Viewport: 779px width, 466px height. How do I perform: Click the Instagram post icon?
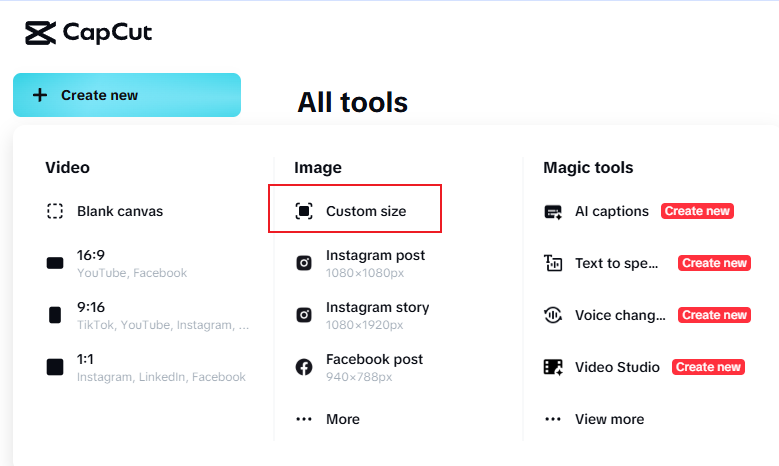(x=304, y=263)
